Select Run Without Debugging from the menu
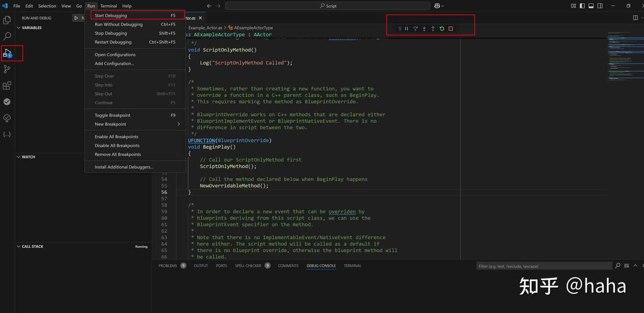Image resolution: width=644 pixels, height=313 pixels. pos(119,24)
